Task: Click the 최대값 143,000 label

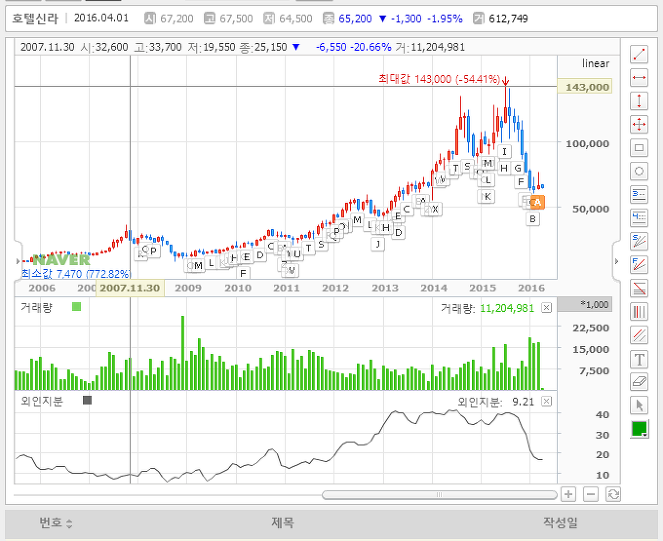Action: [x=439, y=79]
